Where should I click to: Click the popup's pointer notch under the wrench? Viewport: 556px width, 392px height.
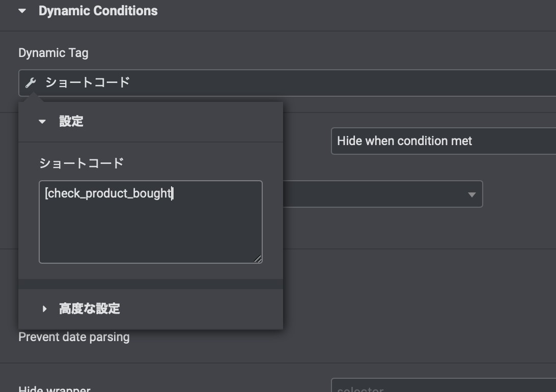tap(33, 97)
